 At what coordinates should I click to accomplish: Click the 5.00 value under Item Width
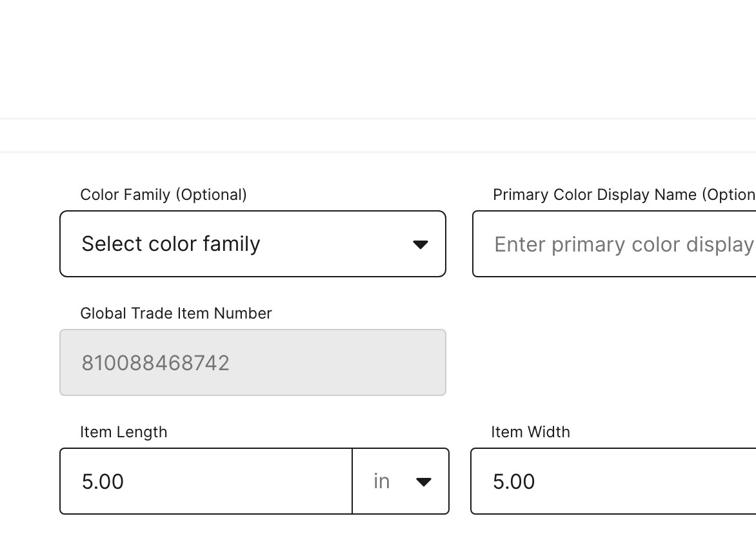[x=513, y=482]
